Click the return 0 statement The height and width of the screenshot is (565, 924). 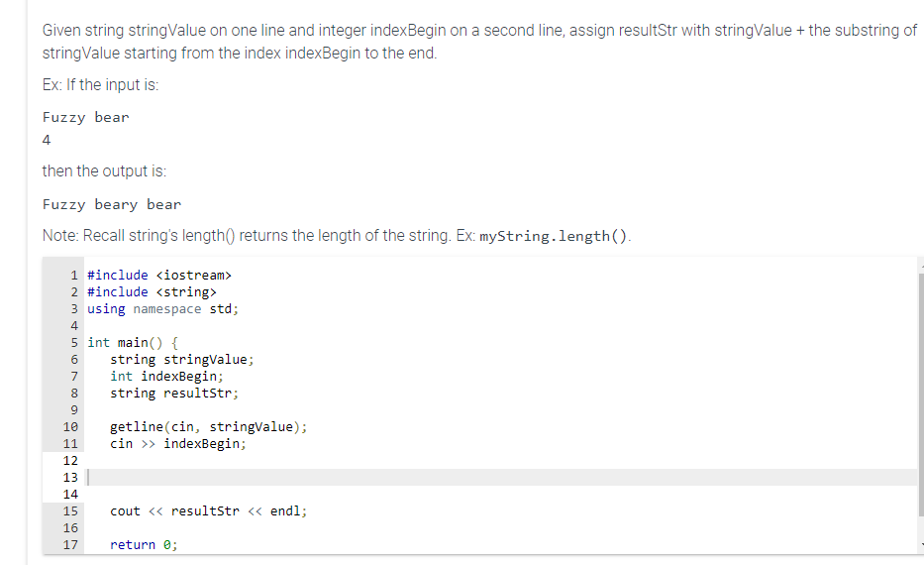[x=144, y=545]
